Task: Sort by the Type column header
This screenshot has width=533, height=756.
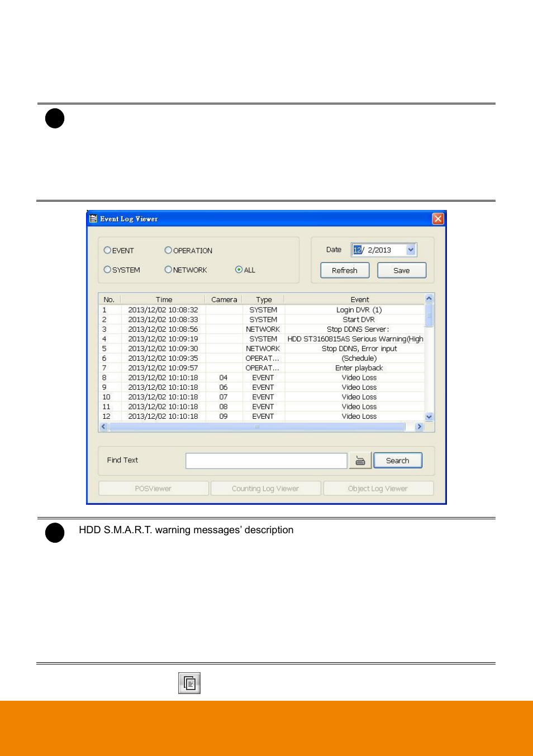Action: click(264, 299)
